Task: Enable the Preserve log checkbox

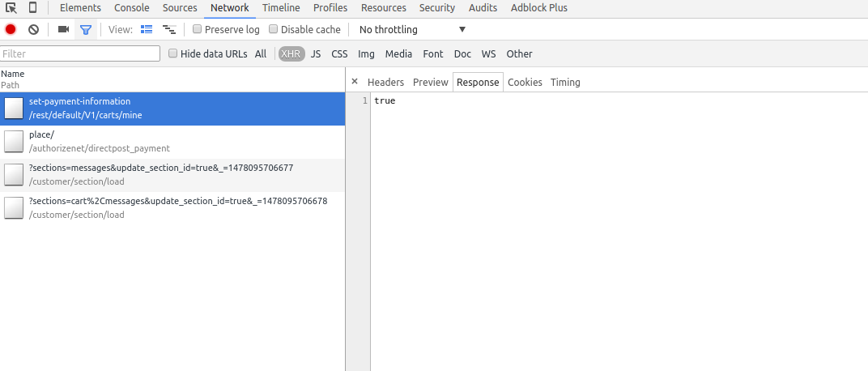Action: (x=197, y=29)
